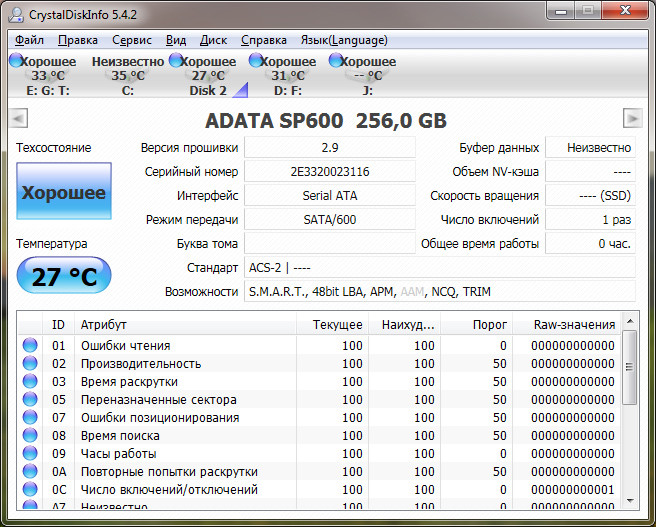Select disk C: with unknown status

pos(128,75)
